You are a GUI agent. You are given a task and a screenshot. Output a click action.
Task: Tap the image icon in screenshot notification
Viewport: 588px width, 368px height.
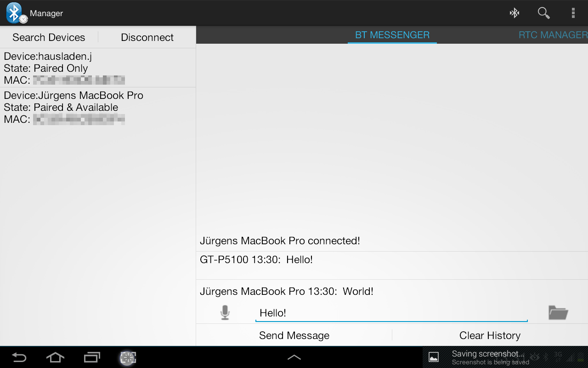pos(434,357)
